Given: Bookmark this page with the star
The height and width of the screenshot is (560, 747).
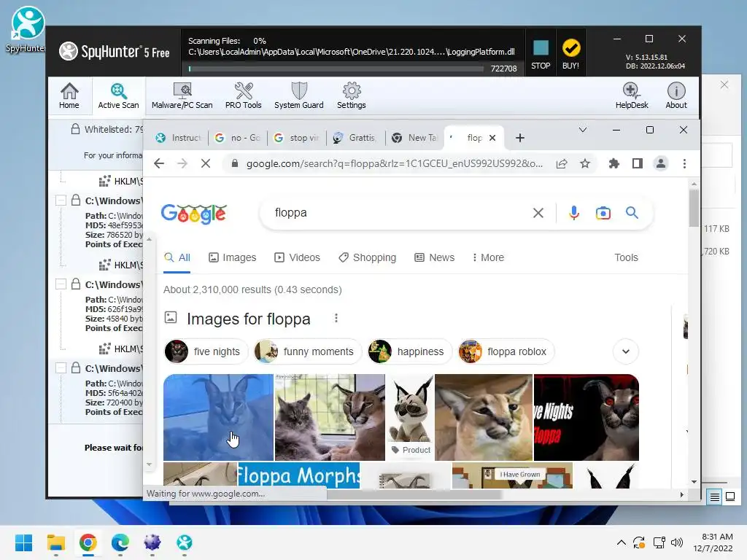Looking at the screenshot, I should (585, 164).
